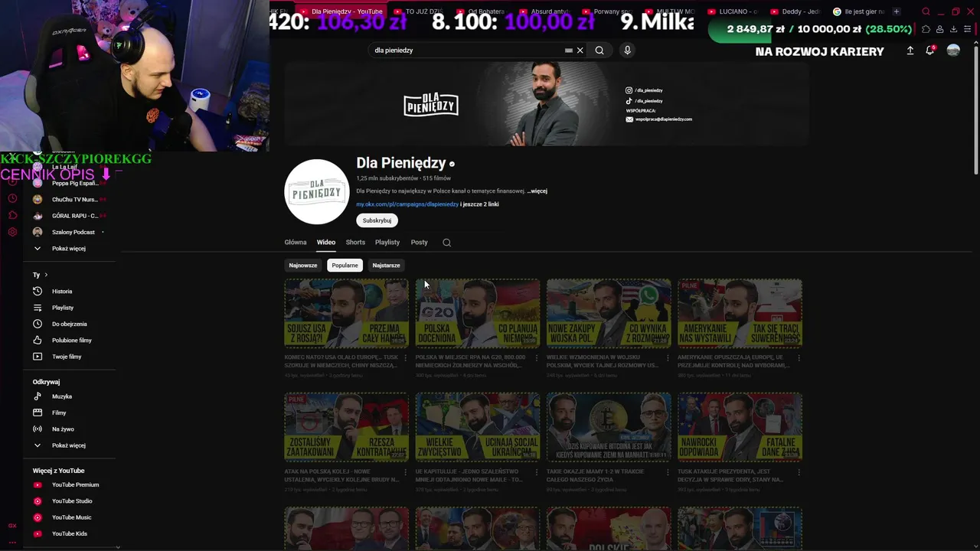Filter videos by Popularne
This screenshot has height=551, width=980.
coord(345,266)
